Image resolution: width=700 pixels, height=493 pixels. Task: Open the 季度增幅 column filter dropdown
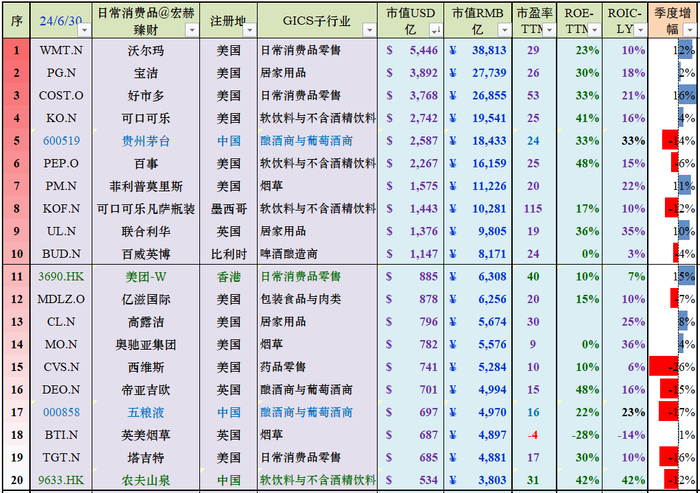690,30
